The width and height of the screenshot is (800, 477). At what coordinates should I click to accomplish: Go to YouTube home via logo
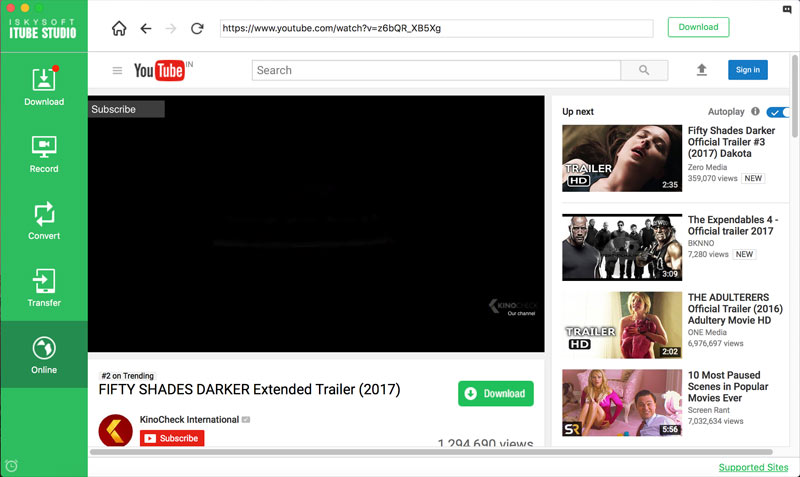click(x=159, y=70)
